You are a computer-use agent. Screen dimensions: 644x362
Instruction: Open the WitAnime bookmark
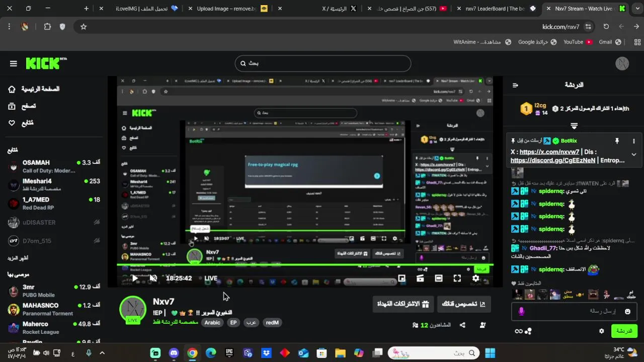click(482, 42)
